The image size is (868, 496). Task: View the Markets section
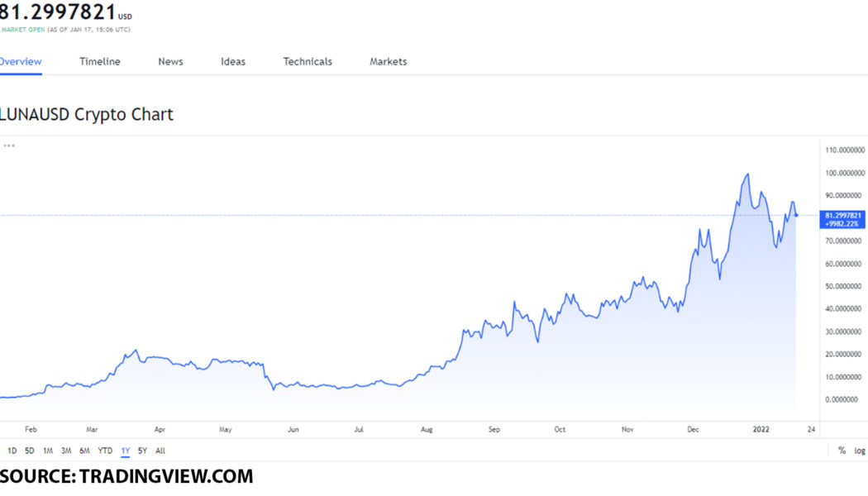[x=387, y=61]
